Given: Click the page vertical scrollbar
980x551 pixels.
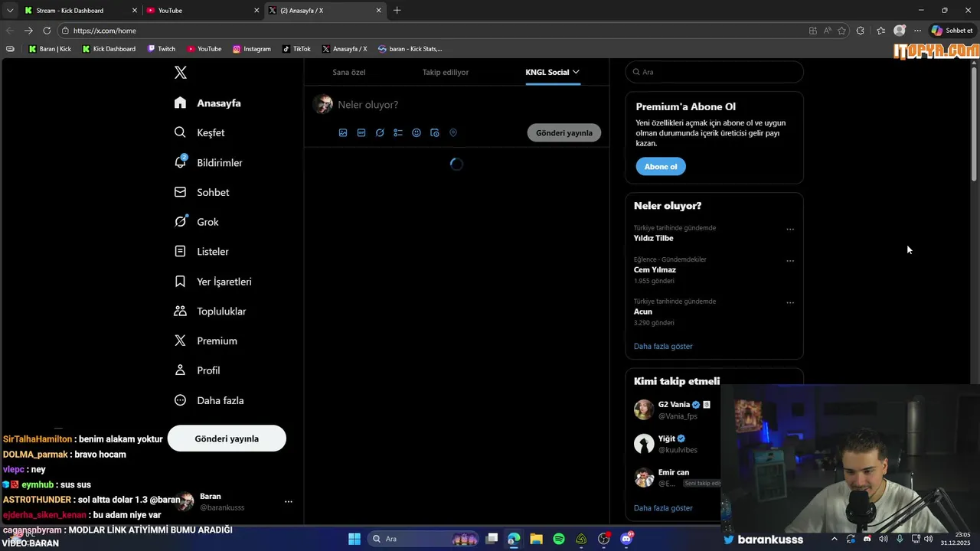Looking at the screenshot, I should pos(975,122).
